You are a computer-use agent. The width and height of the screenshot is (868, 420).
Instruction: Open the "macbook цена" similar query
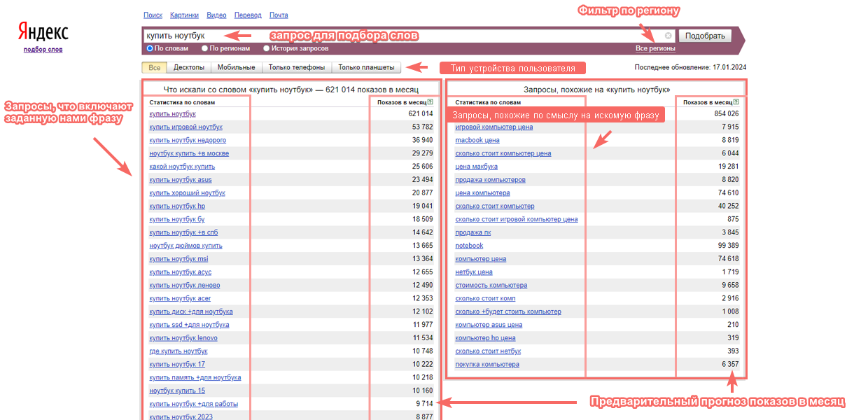tap(477, 140)
